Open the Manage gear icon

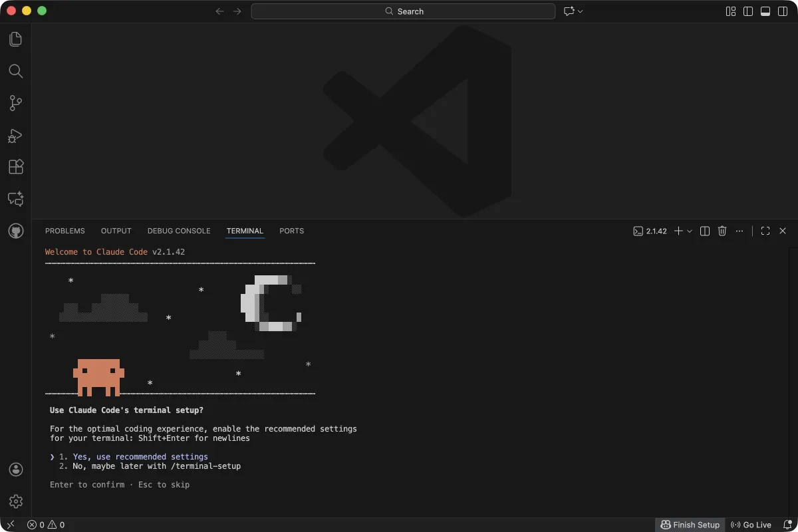coord(15,501)
